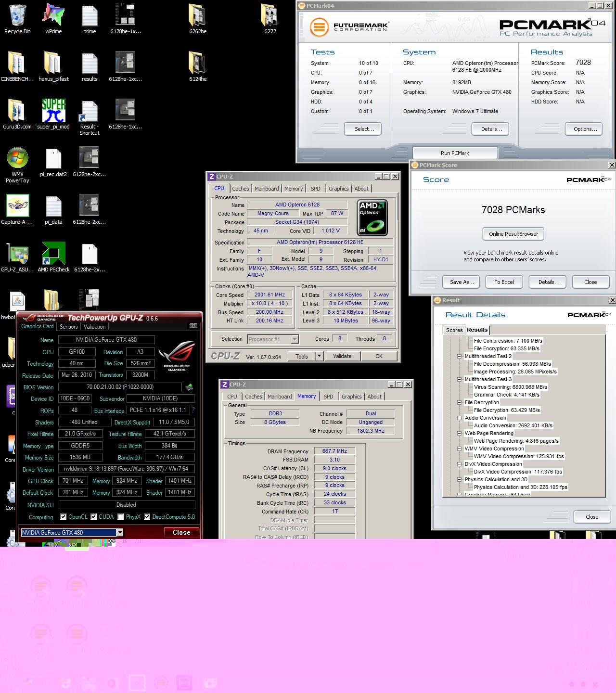Open the pi_rec.dat2 file icon
The height and width of the screenshot is (693, 616).
click(53, 162)
